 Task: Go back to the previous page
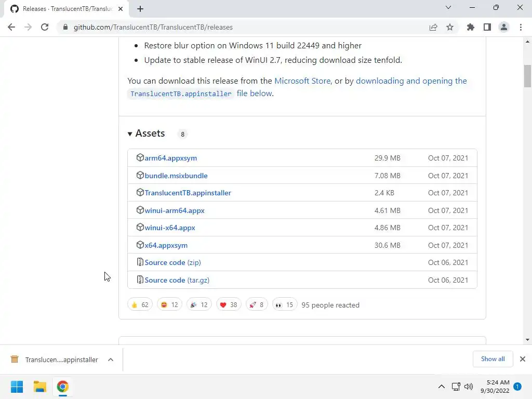pyautogui.click(x=11, y=27)
